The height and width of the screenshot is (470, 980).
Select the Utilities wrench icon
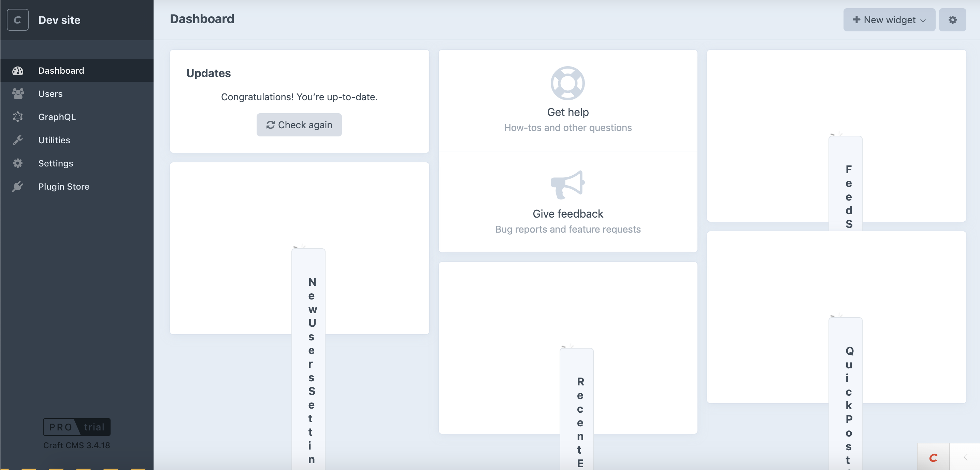18,140
